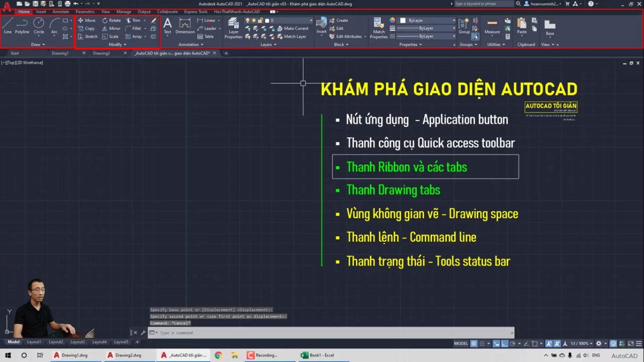644x362 pixels.
Task: Toggle ortho mode in status bar
Action: [x=504, y=344]
